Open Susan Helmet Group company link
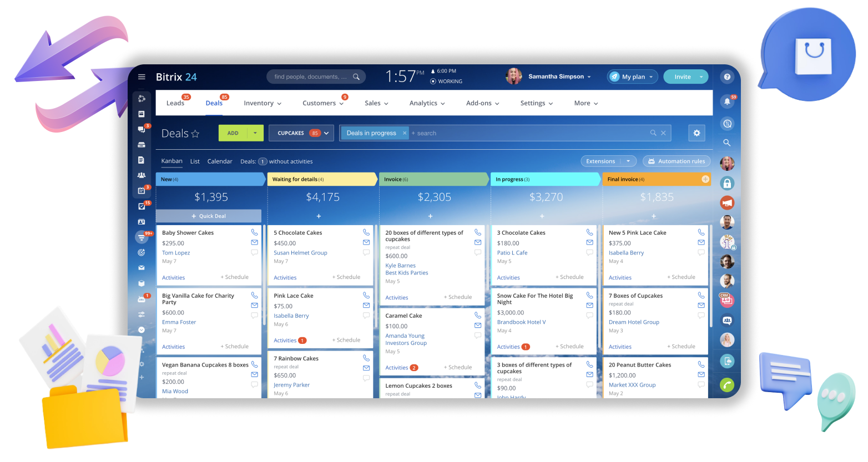Image resolution: width=868 pixels, height=462 pixels. (x=300, y=253)
